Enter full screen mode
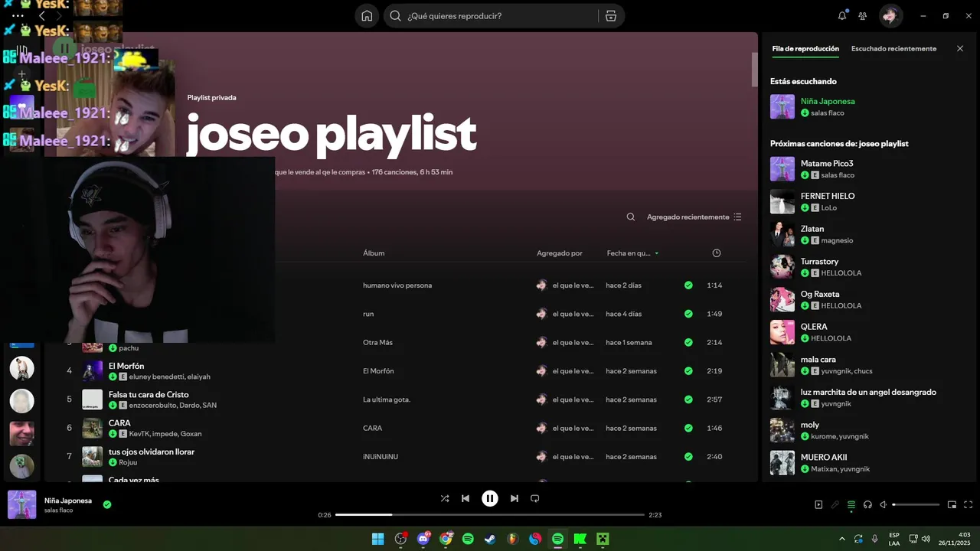This screenshot has width=980, height=551. [x=969, y=505]
